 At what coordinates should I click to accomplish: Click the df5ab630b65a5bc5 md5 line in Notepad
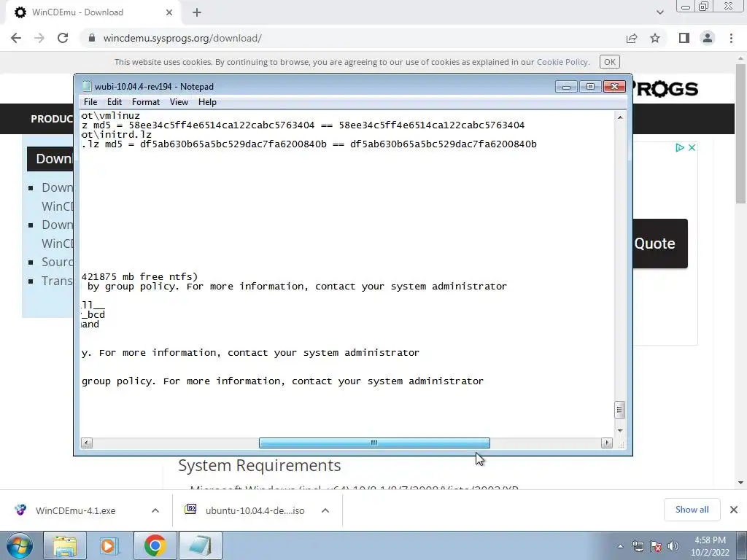(309, 144)
